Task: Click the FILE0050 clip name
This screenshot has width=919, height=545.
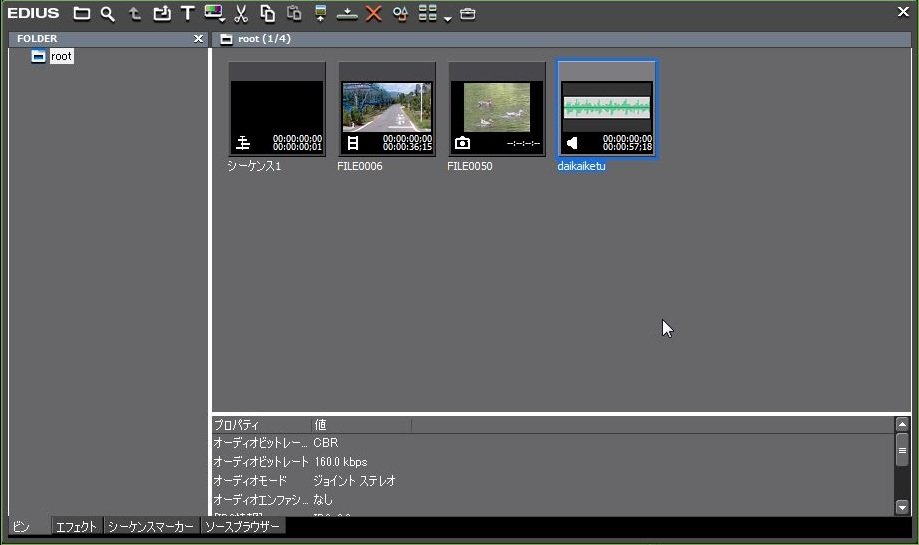Action: coord(469,166)
